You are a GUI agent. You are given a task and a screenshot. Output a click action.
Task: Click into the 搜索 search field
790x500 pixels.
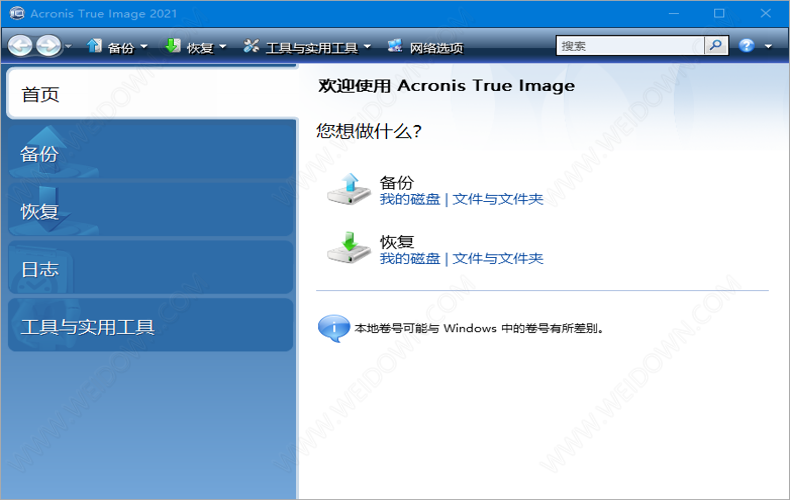(630, 46)
